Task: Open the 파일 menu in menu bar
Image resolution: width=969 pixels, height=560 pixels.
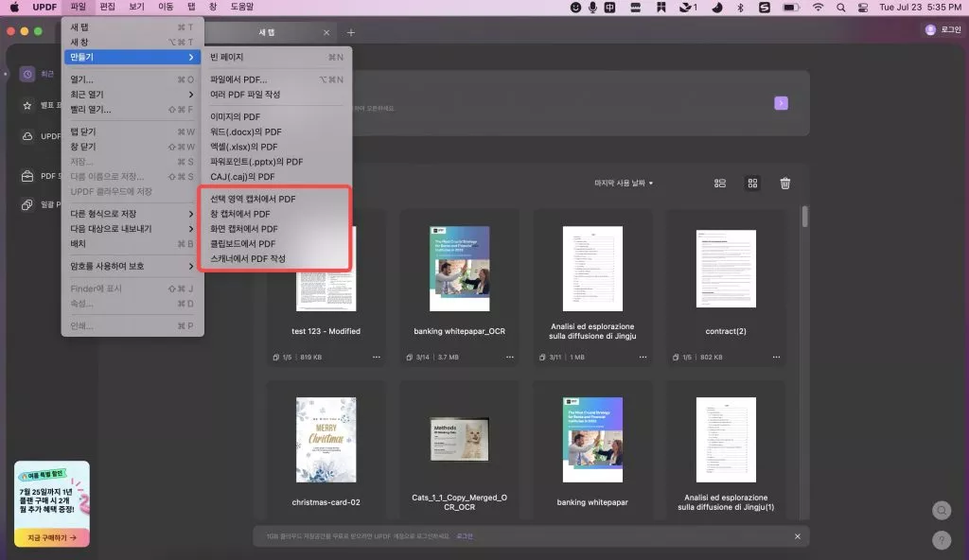Action: [x=78, y=7]
